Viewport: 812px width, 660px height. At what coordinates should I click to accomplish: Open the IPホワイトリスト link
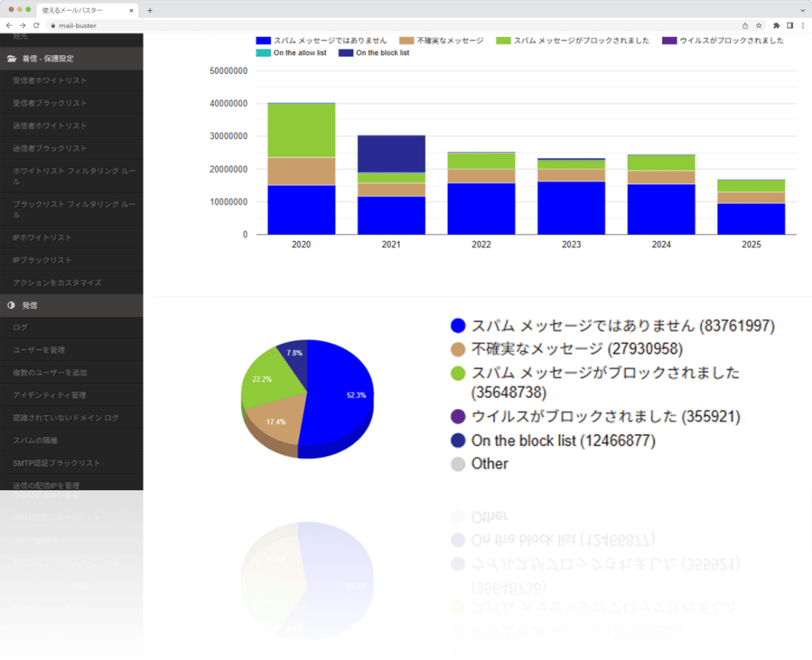point(42,237)
